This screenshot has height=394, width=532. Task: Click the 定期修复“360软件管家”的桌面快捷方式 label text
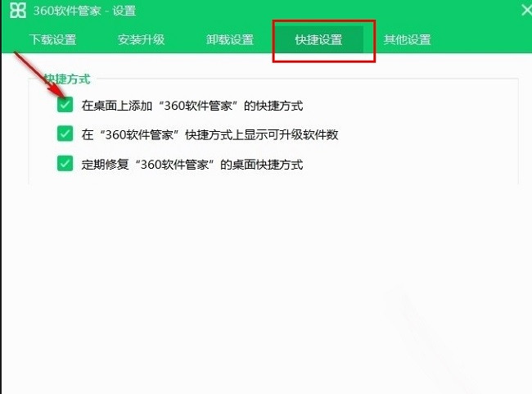[192, 165]
